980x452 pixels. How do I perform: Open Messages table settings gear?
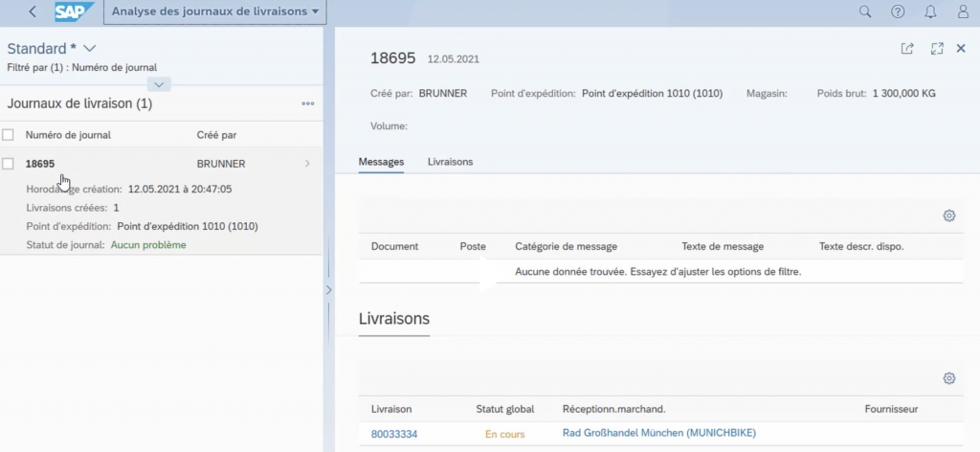tap(949, 215)
